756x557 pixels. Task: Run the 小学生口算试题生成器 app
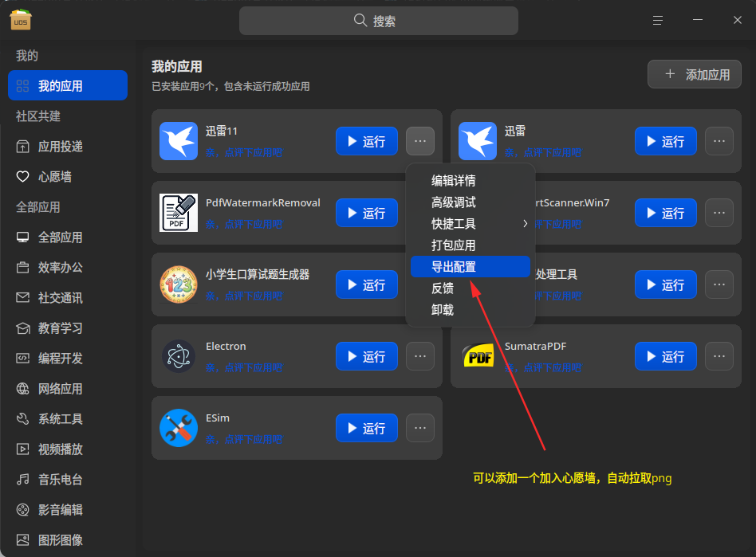pyautogui.click(x=367, y=284)
